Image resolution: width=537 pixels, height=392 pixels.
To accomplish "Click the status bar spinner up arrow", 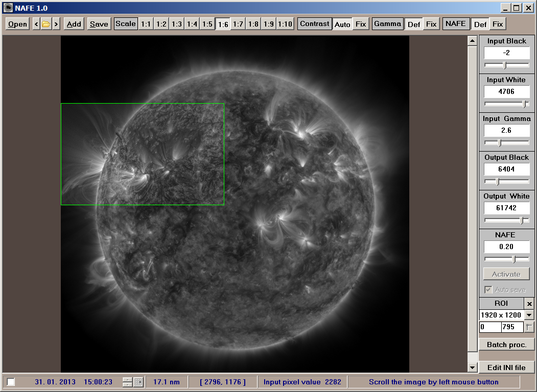I will click(x=127, y=380).
